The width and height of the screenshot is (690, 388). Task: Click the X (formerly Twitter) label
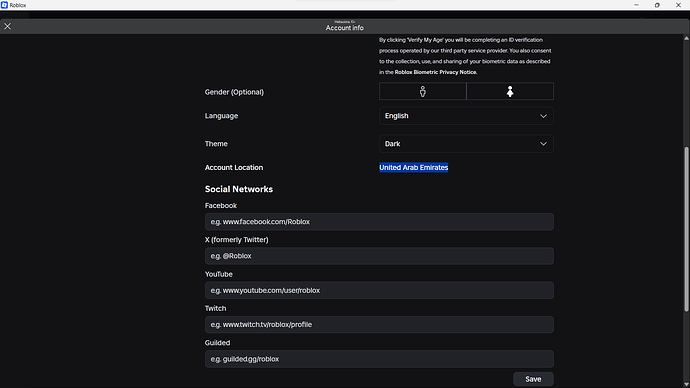236,240
